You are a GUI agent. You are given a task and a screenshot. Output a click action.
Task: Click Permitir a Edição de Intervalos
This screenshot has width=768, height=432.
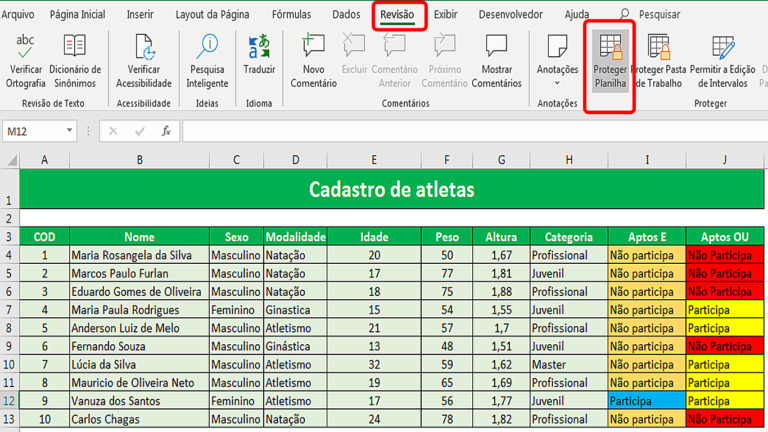pyautogui.click(x=722, y=61)
